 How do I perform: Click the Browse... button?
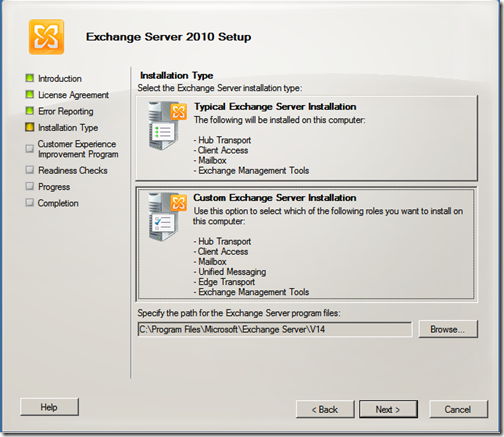click(x=448, y=329)
